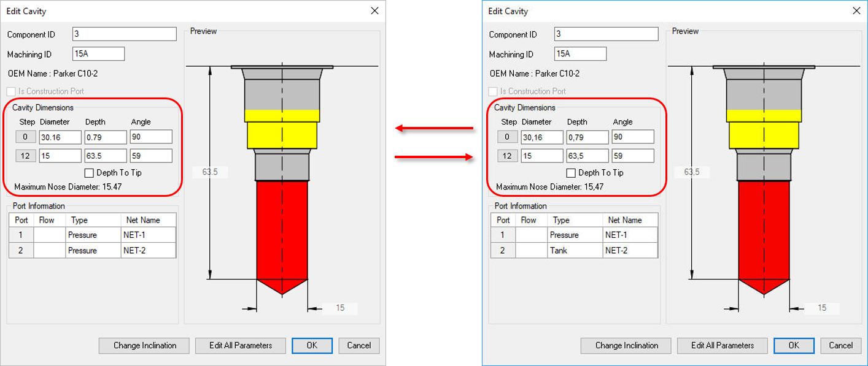
Task: Click NET-2 cell in right dialog
Action: [x=630, y=250]
